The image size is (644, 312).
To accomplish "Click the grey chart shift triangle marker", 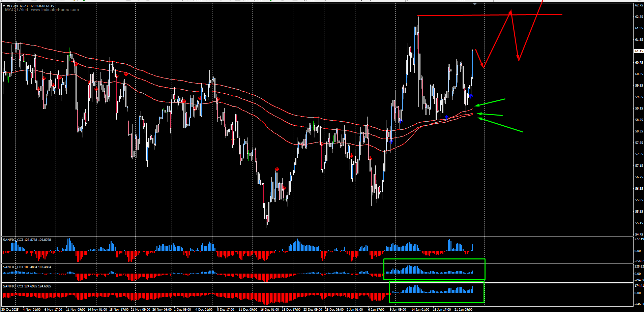I will point(475,4).
